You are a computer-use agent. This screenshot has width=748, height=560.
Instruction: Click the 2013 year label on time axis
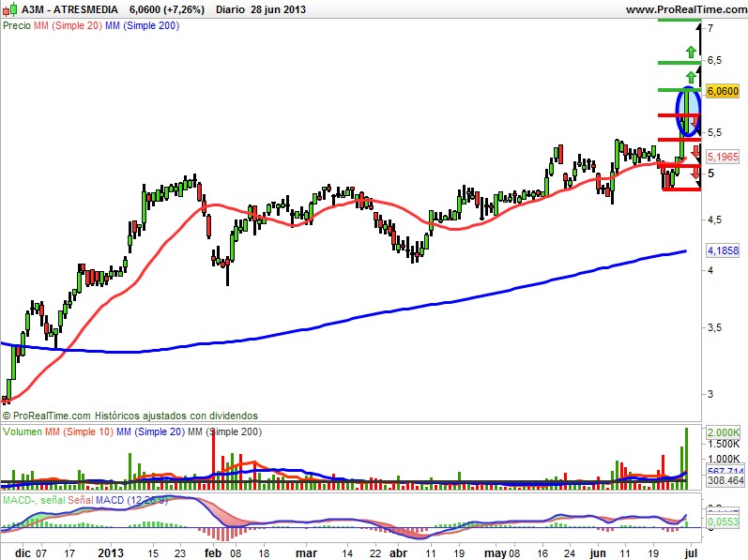[x=111, y=553]
